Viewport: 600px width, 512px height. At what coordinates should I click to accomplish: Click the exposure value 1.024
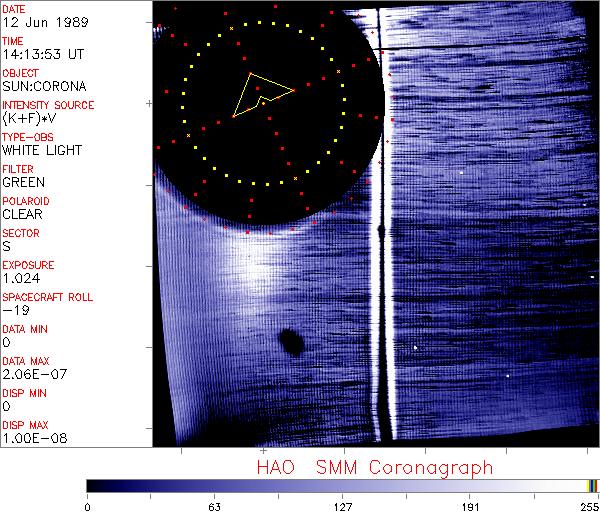pyautogui.click(x=21, y=278)
